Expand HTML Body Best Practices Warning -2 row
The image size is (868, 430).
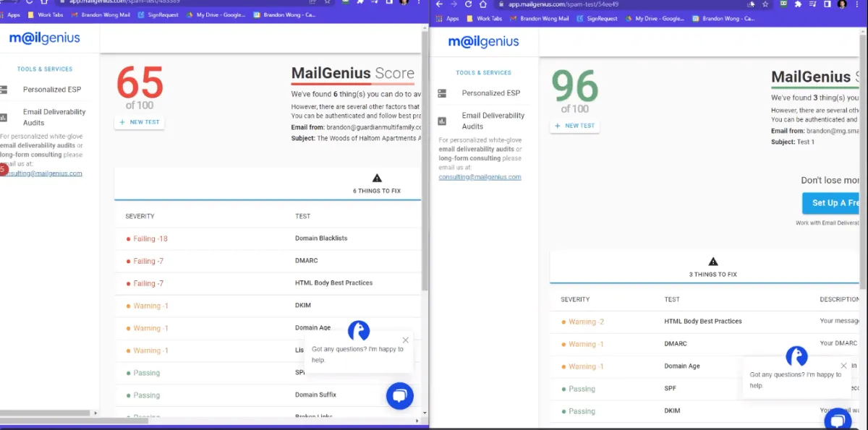click(x=706, y=322)
